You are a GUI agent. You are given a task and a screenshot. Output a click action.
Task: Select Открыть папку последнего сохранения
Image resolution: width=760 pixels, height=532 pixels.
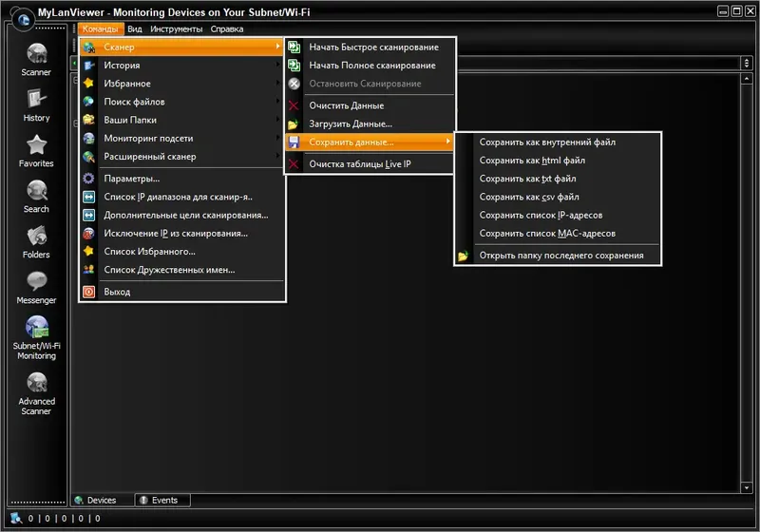tap(558, 256)
